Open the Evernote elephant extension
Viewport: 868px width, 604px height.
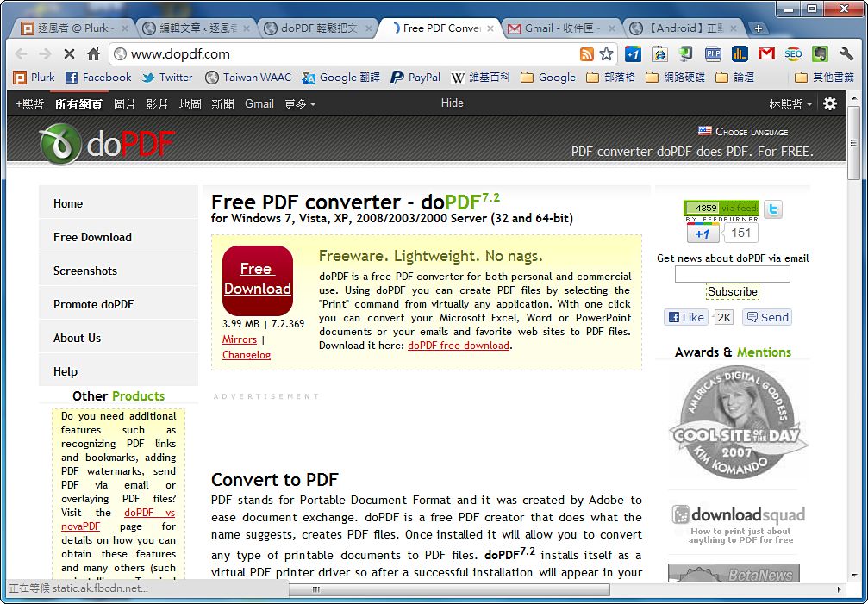click(820, 53)
